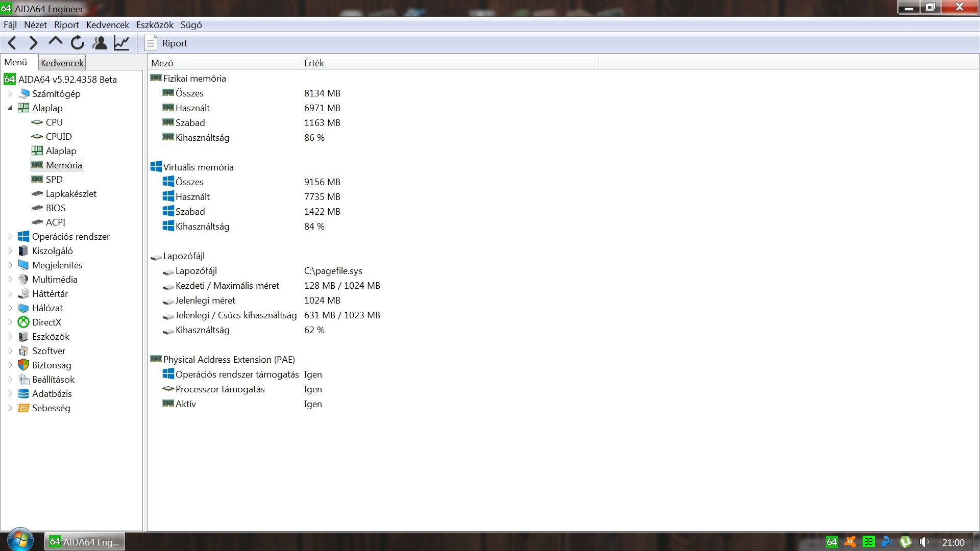
Task: Click the Forward navigation arrow
Action: pyautogui.click(x=34, y=43)
